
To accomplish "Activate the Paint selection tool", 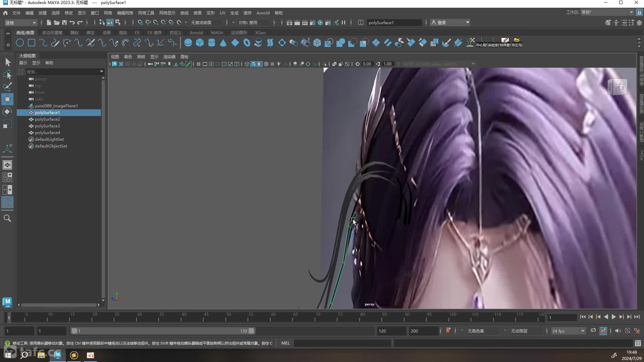I will click(7, 87).
